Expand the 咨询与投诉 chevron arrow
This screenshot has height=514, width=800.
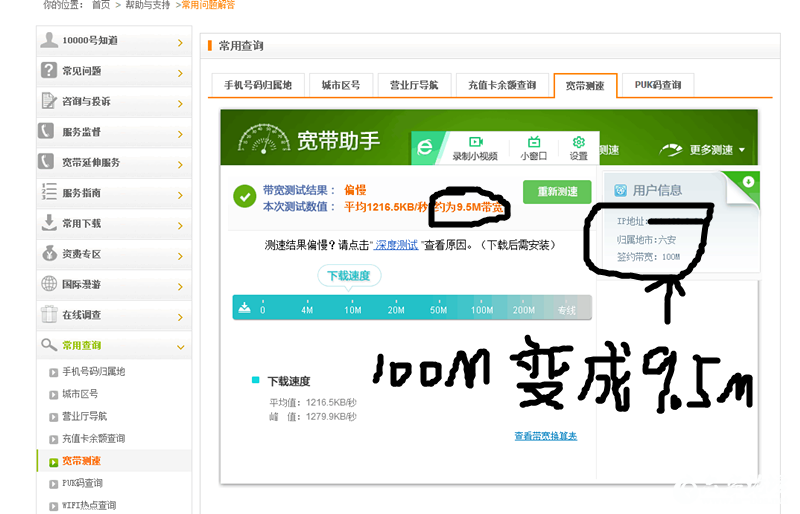pos(180,104)
